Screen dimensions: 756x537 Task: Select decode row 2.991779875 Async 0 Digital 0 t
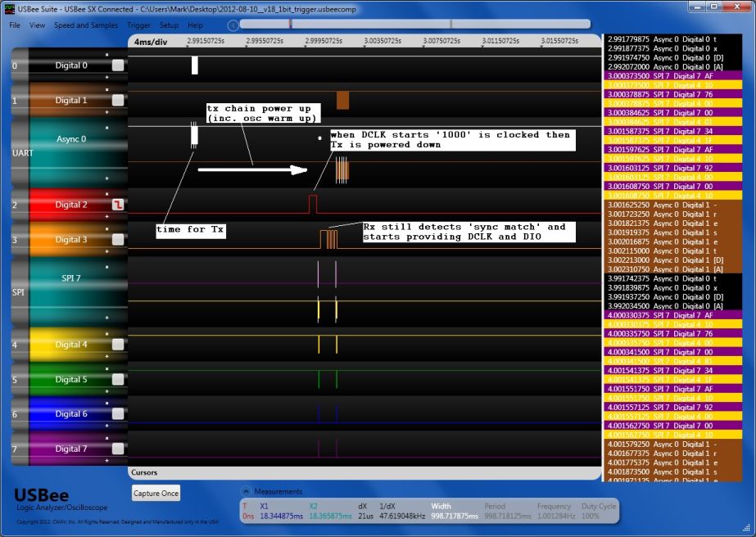click(672, 39)
